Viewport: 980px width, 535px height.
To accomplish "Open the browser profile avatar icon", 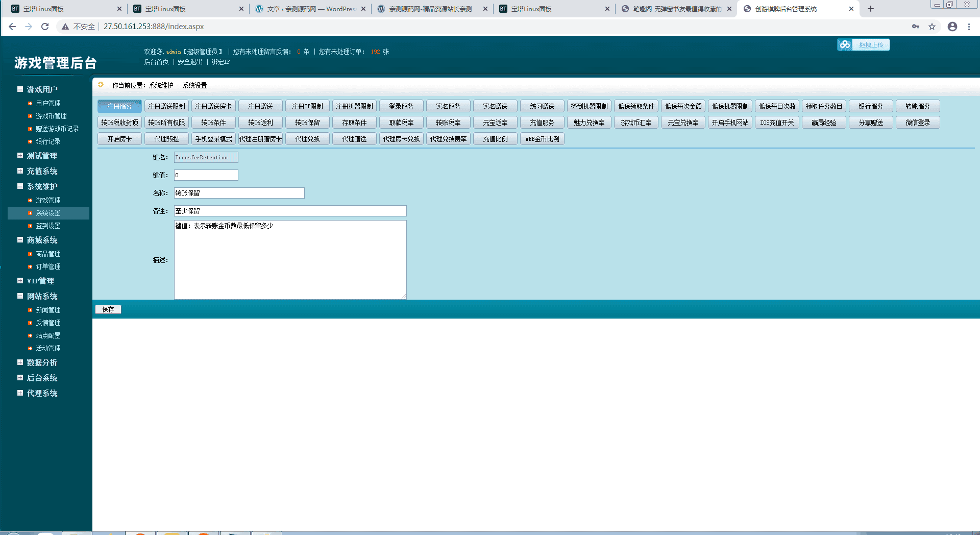I will pyautogui.click(x=952, y=27).
